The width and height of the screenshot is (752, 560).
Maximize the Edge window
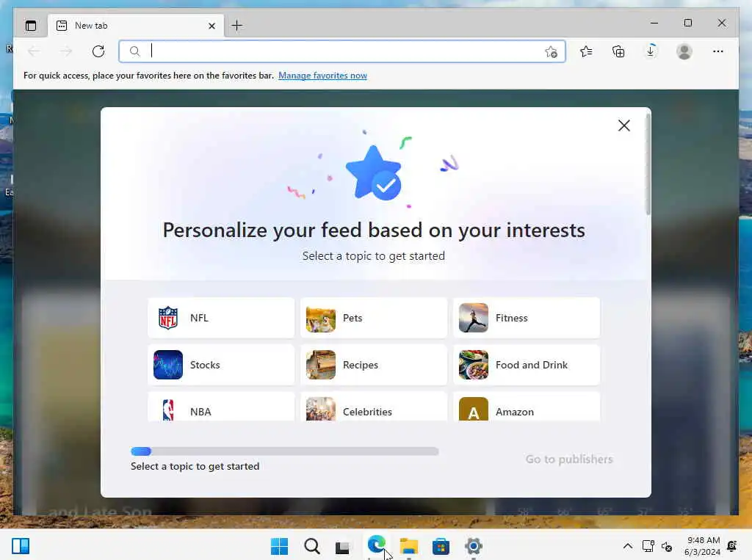point(687,23)
